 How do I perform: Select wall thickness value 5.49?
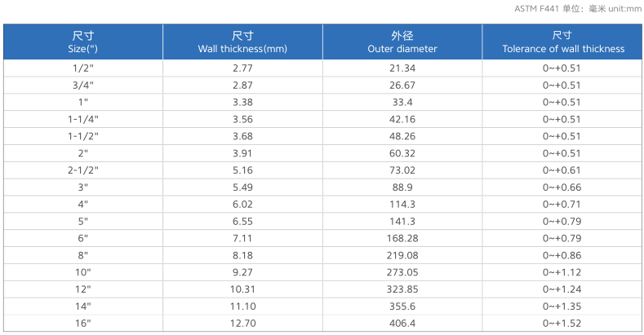coord(242,187)
